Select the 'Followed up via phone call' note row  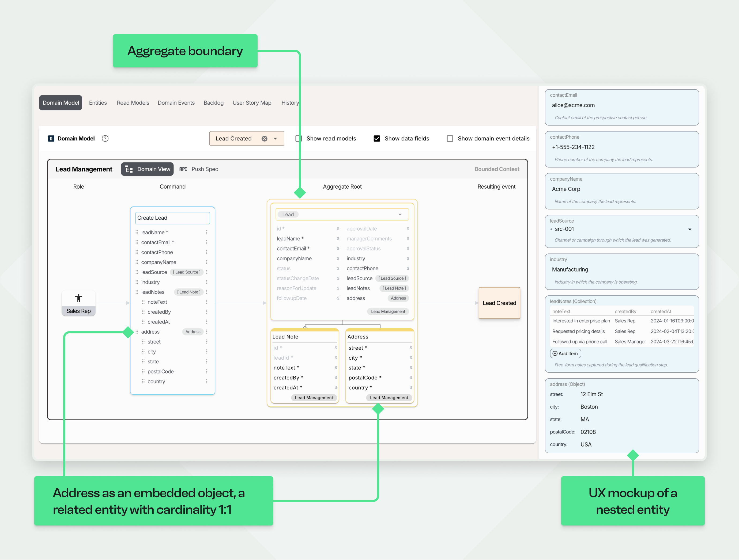622,342
